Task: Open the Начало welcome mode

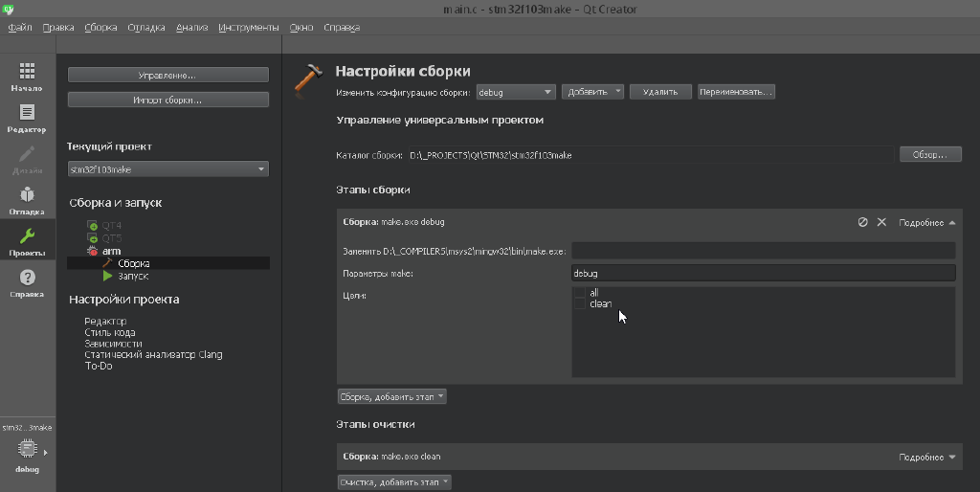Action: pyautogui.click(x=27, y=77)
